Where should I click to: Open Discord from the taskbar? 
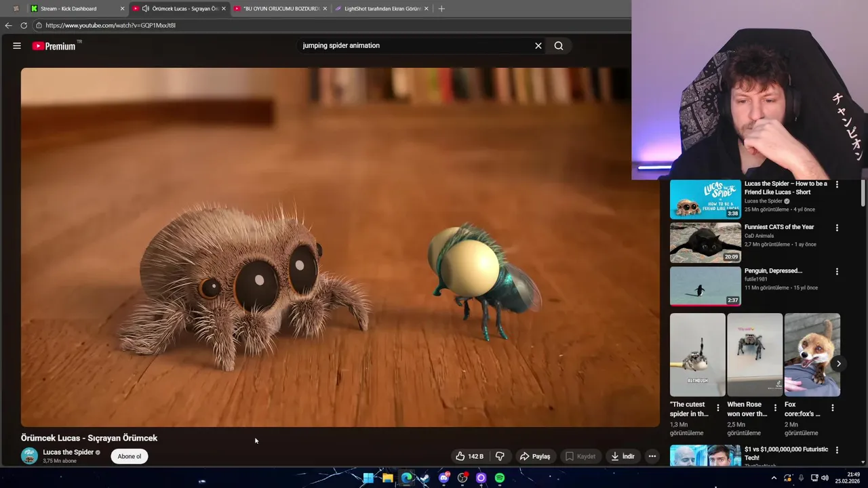coord(444,478)
